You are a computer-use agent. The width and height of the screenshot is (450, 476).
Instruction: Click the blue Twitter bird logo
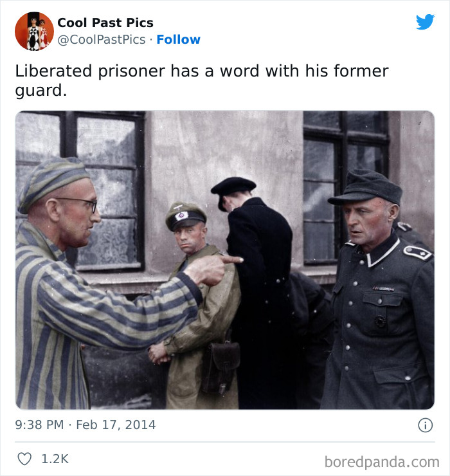tap(425, 22)
